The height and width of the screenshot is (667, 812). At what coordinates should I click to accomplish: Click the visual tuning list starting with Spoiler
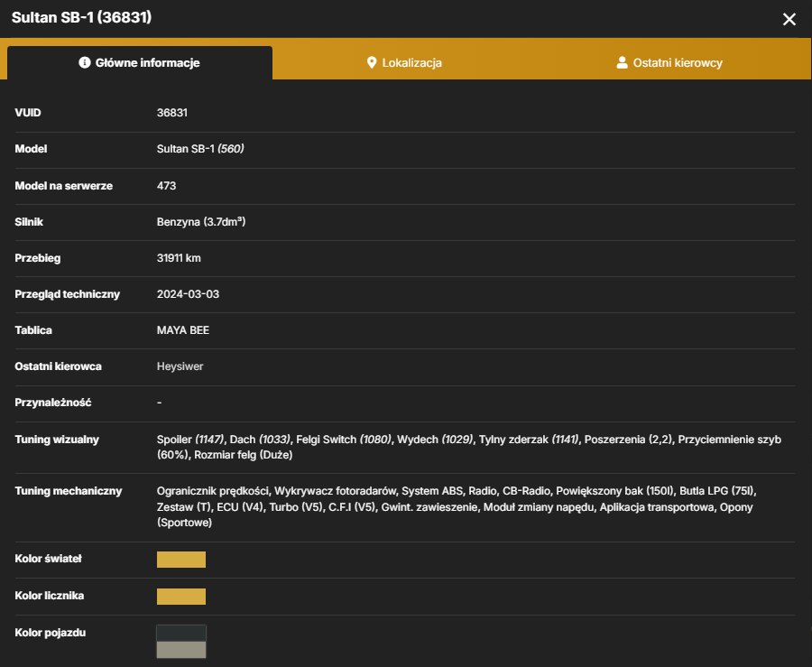(468, 447)
